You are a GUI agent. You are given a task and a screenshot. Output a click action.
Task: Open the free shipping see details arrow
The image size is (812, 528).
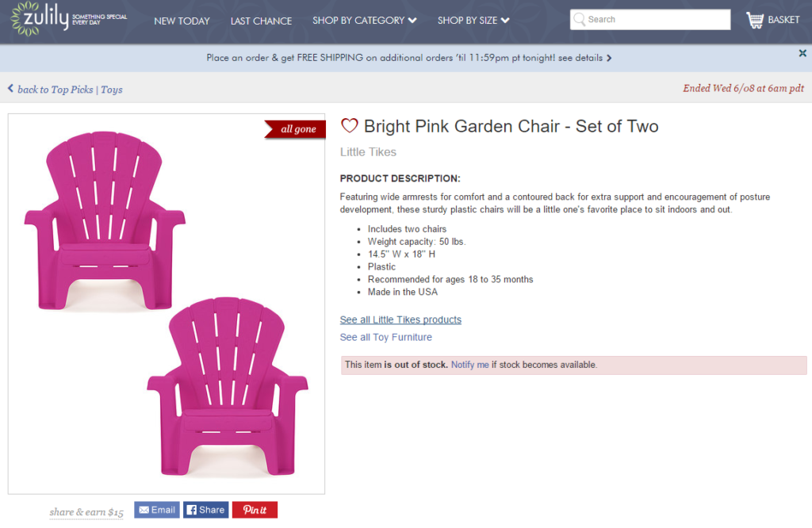pos(609,58)
